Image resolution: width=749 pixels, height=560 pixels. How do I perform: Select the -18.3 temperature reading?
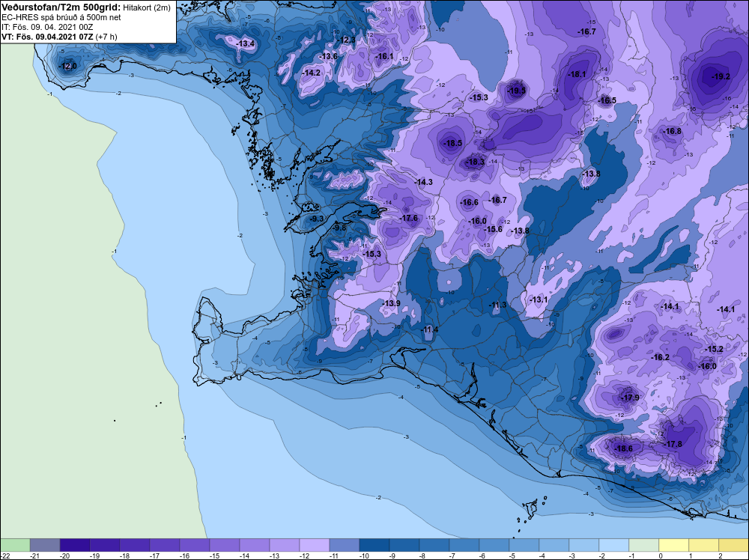click(x=476, y=162)
